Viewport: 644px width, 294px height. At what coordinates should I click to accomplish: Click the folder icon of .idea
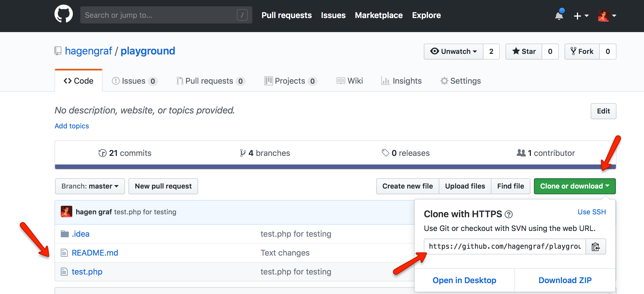pos(65,234)
